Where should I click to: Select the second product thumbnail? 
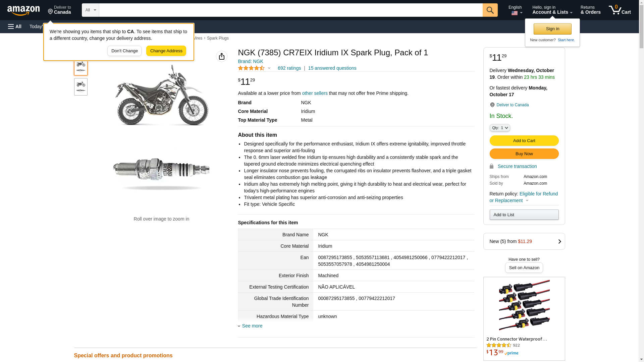click(x=81, y=87)
